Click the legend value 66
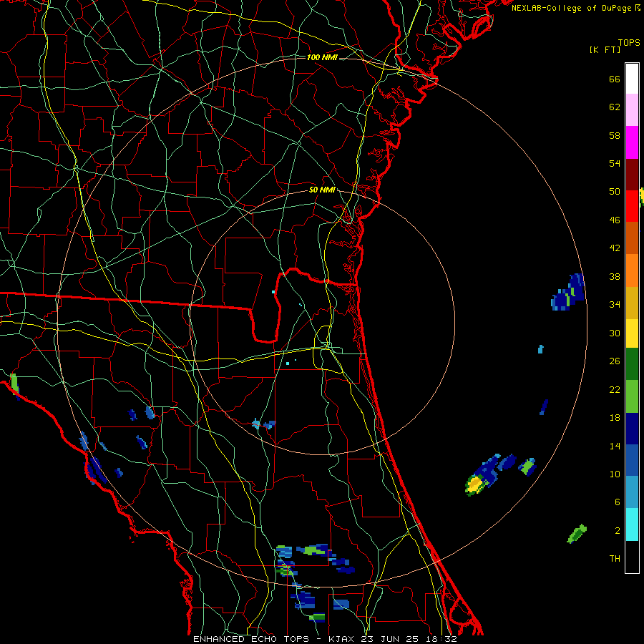Screen dimensions: 644x644 615,79
